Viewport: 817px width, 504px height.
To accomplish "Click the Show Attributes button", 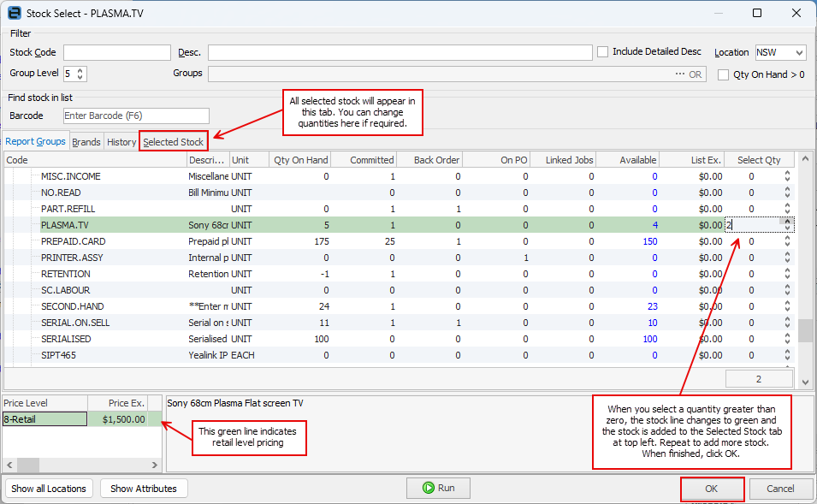I will coord(144,489).
